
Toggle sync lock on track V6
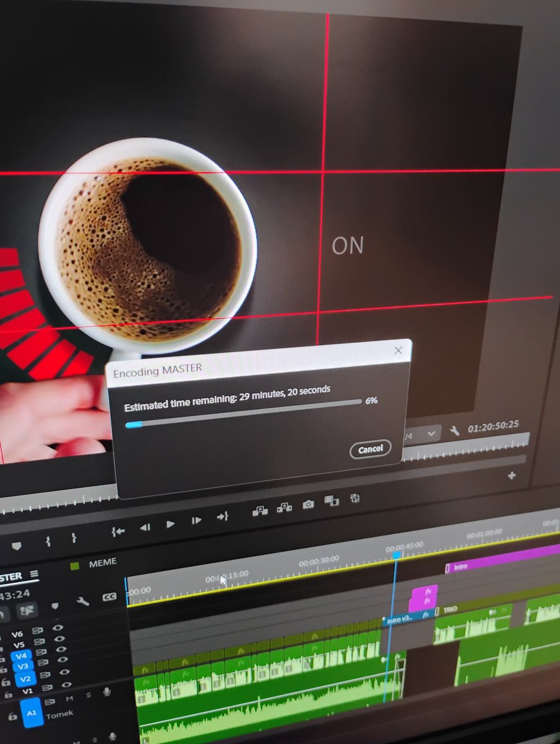(x=38, y=631)
